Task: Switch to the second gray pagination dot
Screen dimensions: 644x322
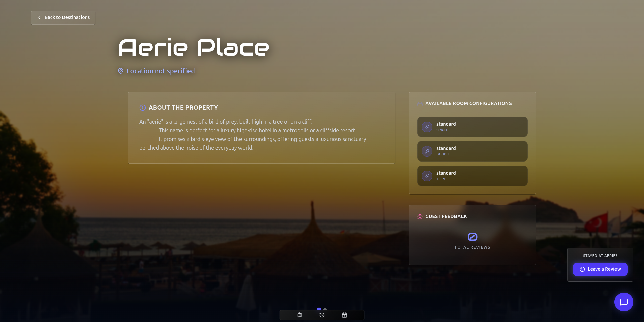Action: 325,309
